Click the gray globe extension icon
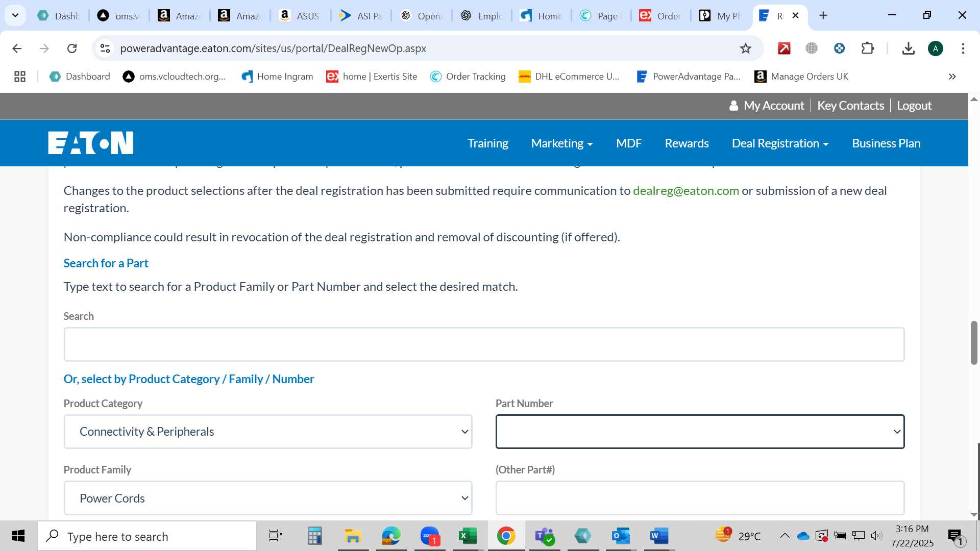The height and width of the screenshot is (551, 980). point(812,48)
